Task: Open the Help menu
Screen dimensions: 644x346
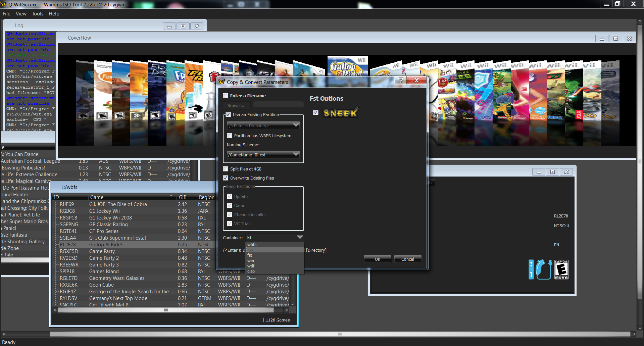Action: (54, 14)
